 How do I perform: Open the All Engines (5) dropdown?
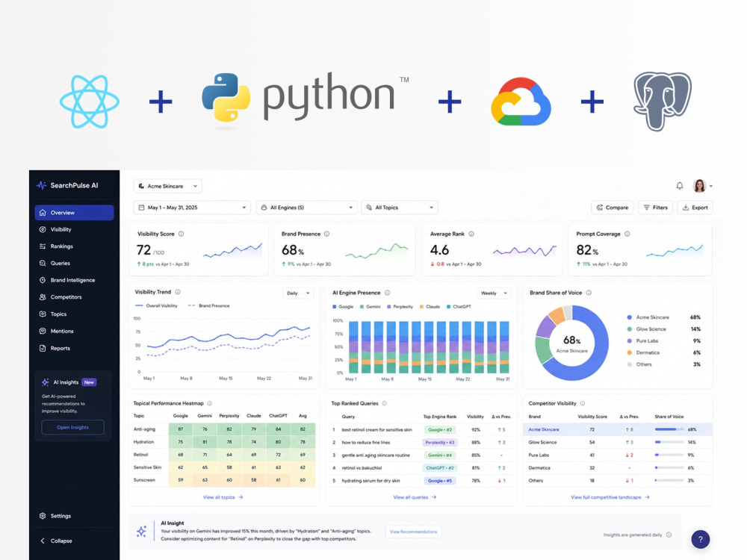[x=307, y=208]
